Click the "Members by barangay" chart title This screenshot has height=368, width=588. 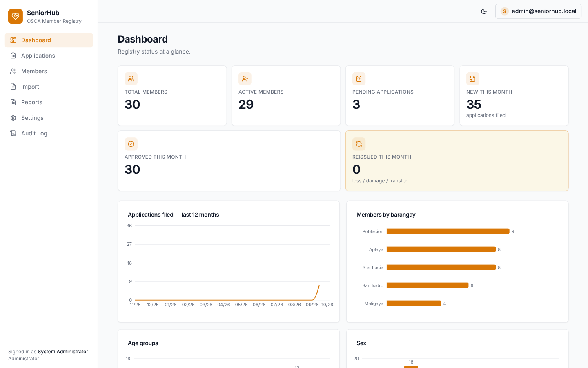(x=386, y=215)
